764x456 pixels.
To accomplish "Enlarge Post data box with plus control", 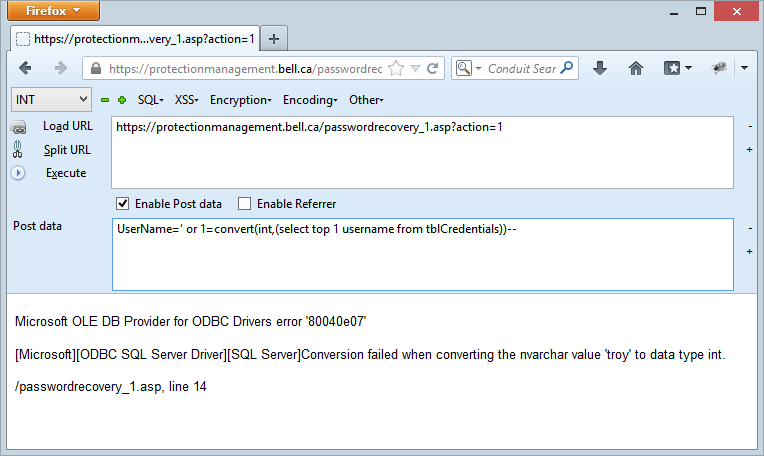I will (750, 251).
